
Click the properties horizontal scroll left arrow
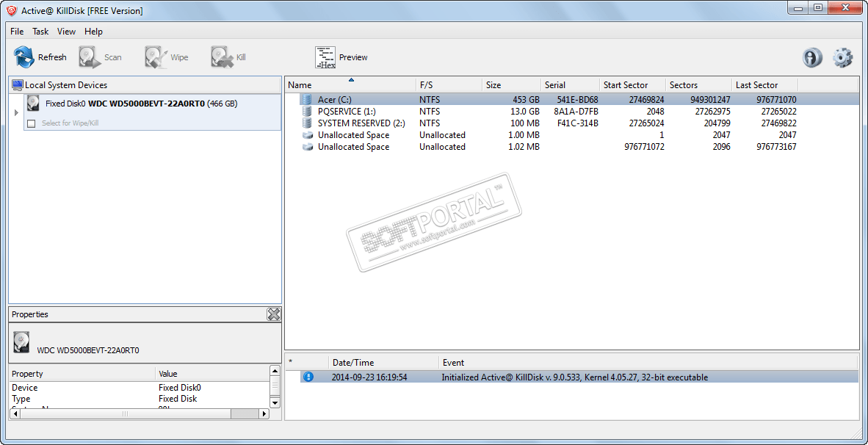pyautogui.click(x=15, y=413)
